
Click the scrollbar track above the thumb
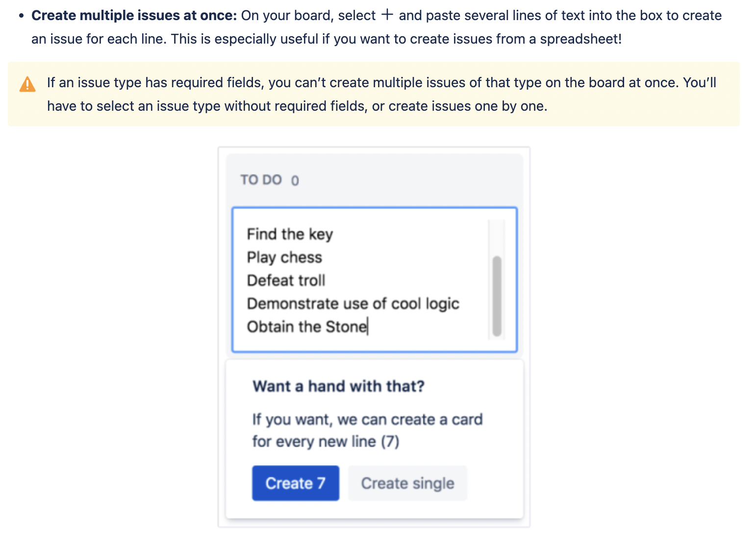pos(497,238)
